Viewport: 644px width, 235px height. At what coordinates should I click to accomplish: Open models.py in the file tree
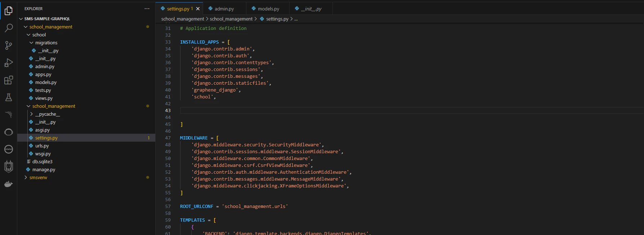(46, 82)
